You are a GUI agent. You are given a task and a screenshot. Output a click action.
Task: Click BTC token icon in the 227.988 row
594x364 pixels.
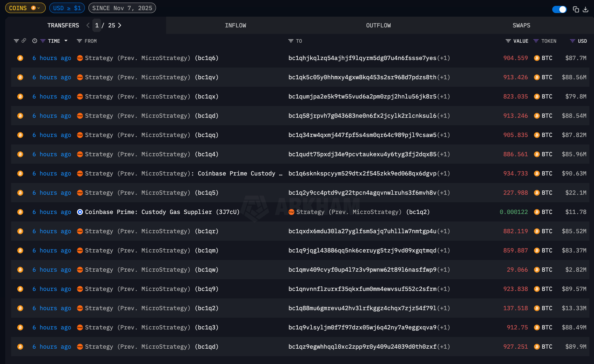(x=537, y=193)
